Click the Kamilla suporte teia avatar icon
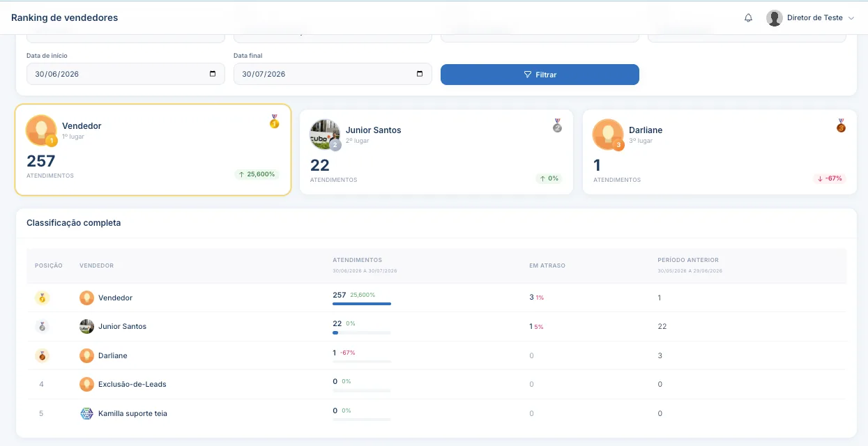868x446 pixels. click(86, 413)
